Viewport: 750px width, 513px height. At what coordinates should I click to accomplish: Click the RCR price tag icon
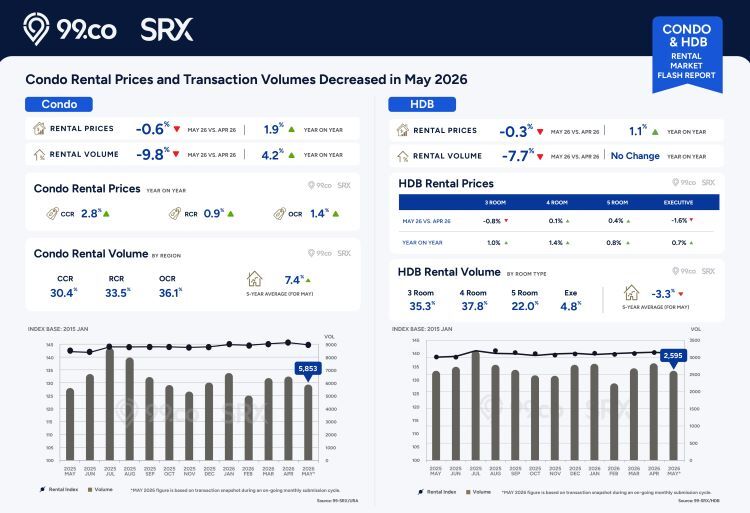175,213
